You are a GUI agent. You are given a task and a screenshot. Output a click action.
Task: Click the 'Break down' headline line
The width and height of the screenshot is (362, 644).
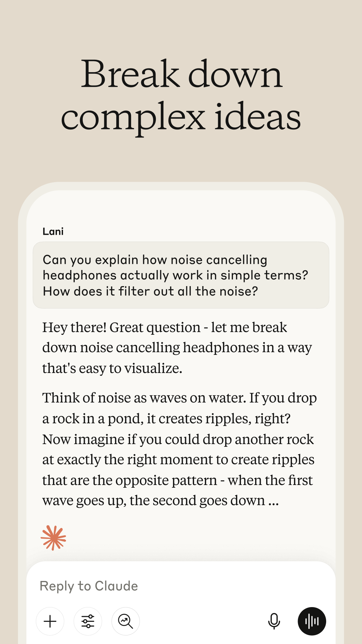coord(182,74)
